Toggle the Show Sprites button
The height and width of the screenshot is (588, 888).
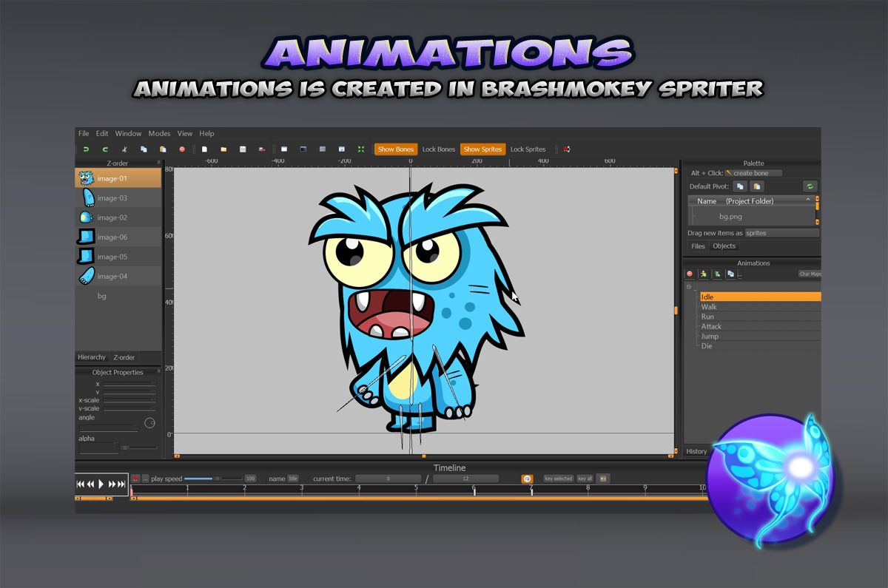click(482, 149)
